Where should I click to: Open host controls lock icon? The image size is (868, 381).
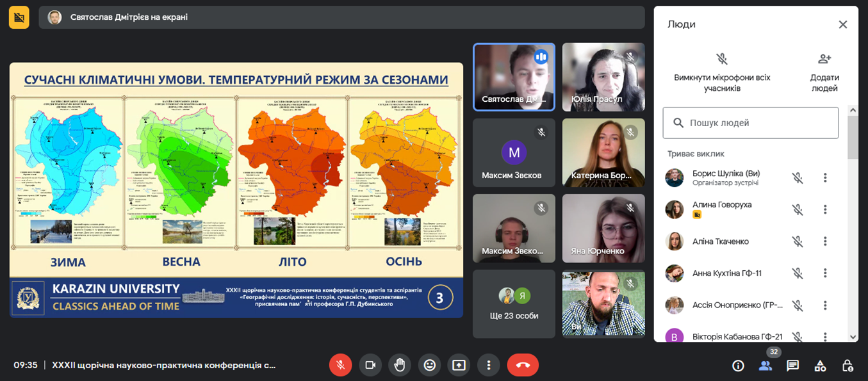click(x=848, y=366)
